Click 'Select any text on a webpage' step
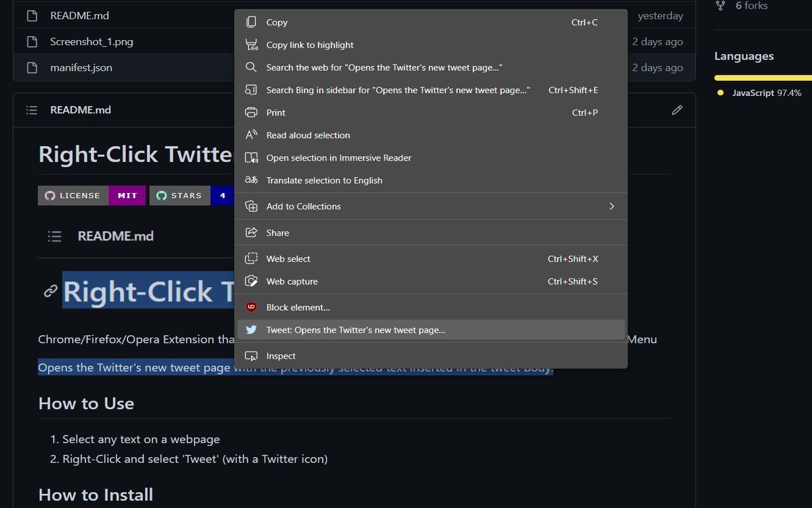 pos(141,439)
